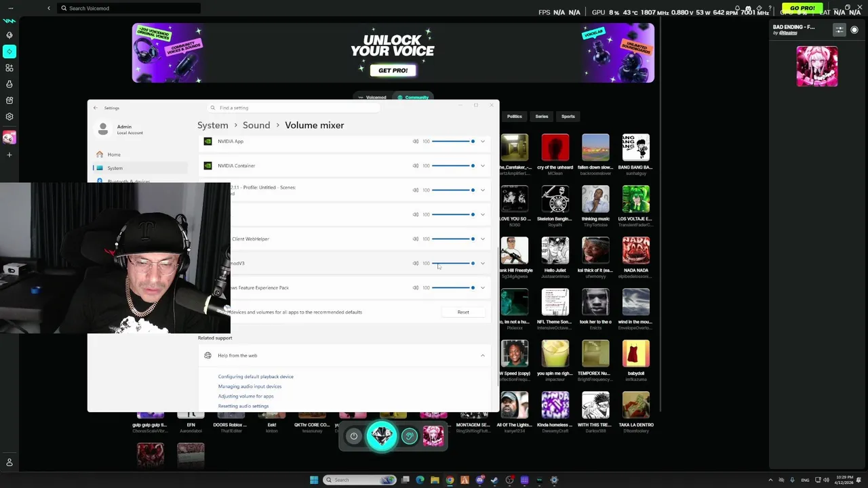Expand the Client WebHelper row chevron

[x=483, y=239]
